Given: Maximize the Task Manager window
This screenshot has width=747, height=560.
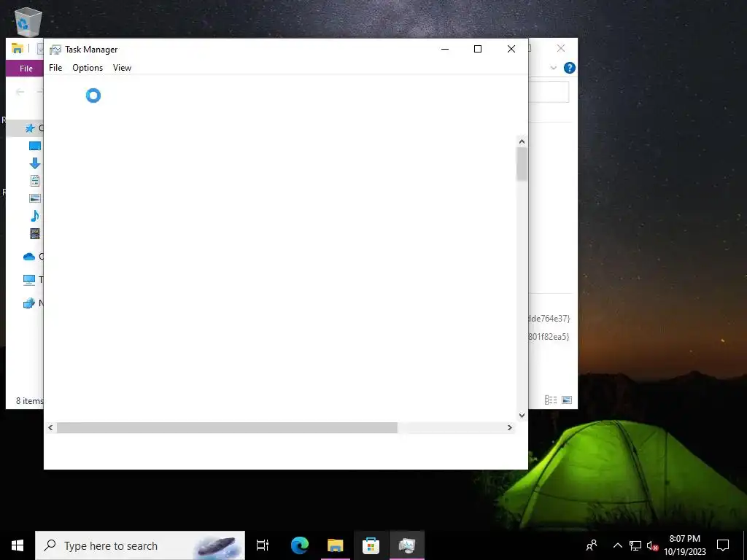Looking at the screenshot, I should coord(478,49).
